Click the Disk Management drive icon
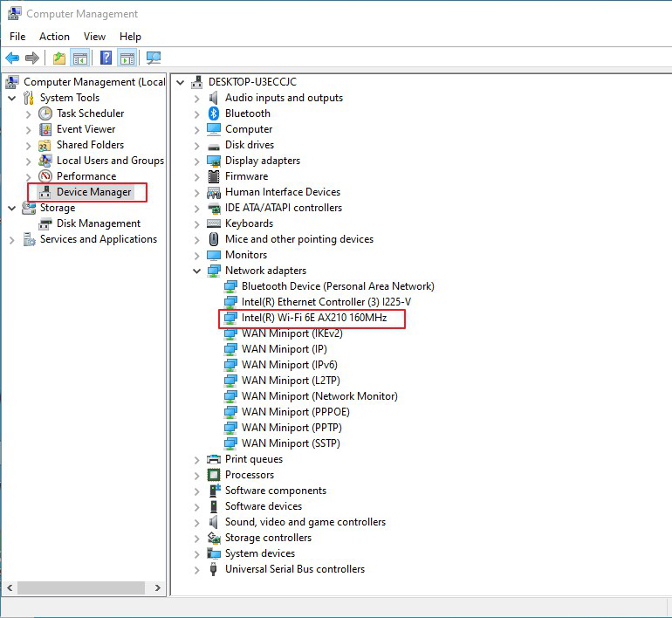The height and width of the screenshot is (618, 672). 45,223
